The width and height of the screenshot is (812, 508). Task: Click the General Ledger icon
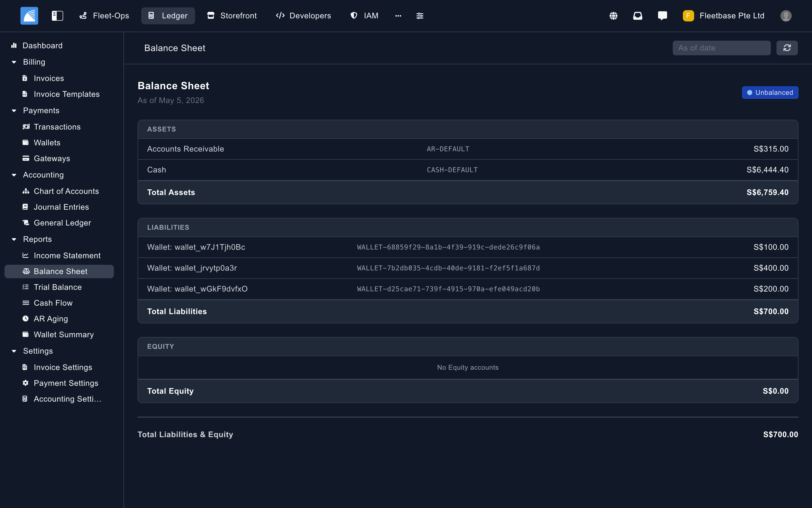click(x=25, y=223)
